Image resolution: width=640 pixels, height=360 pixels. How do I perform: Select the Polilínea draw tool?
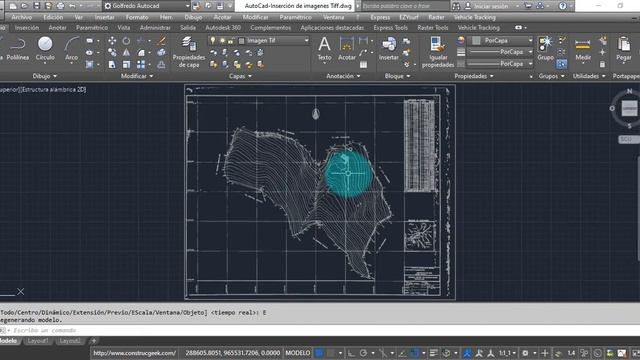click(x=18, y=49)
